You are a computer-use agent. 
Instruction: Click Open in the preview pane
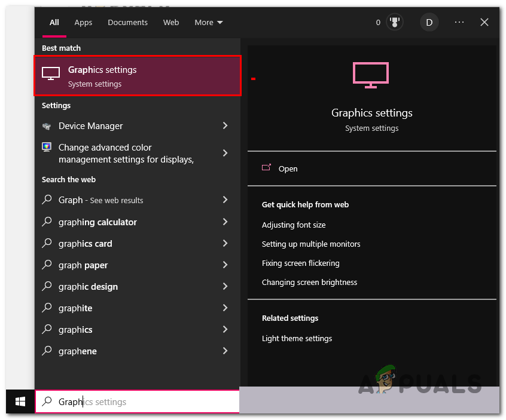[288, 169]
